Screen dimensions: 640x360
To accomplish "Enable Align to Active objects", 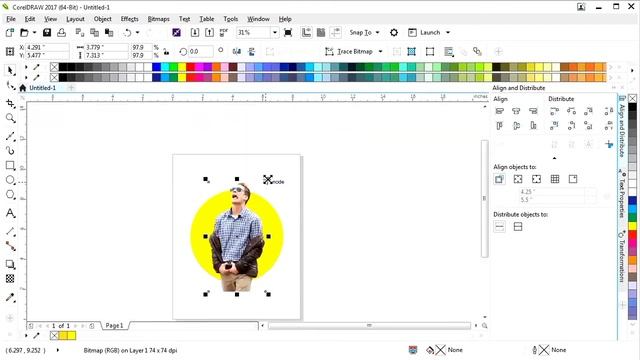I will 499,179.
